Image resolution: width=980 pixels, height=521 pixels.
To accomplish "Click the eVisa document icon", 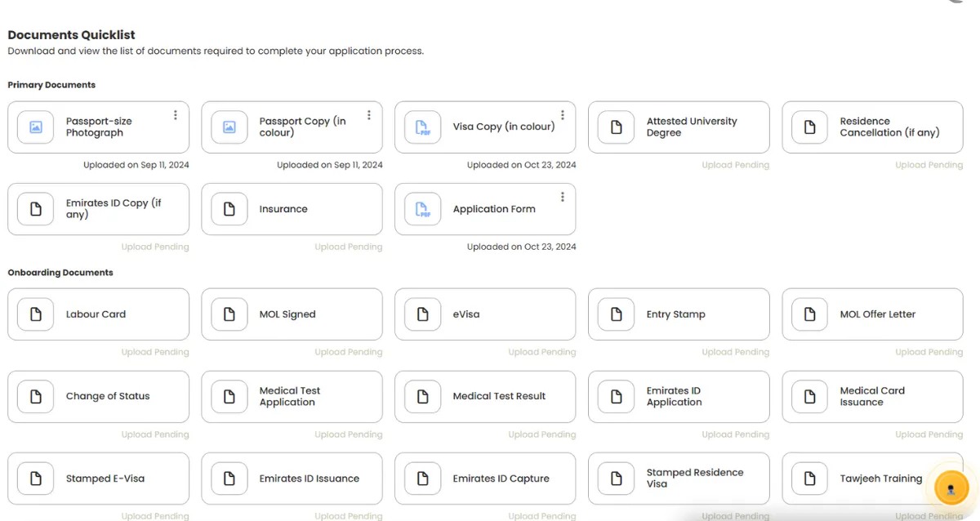I will coord(422,314).
